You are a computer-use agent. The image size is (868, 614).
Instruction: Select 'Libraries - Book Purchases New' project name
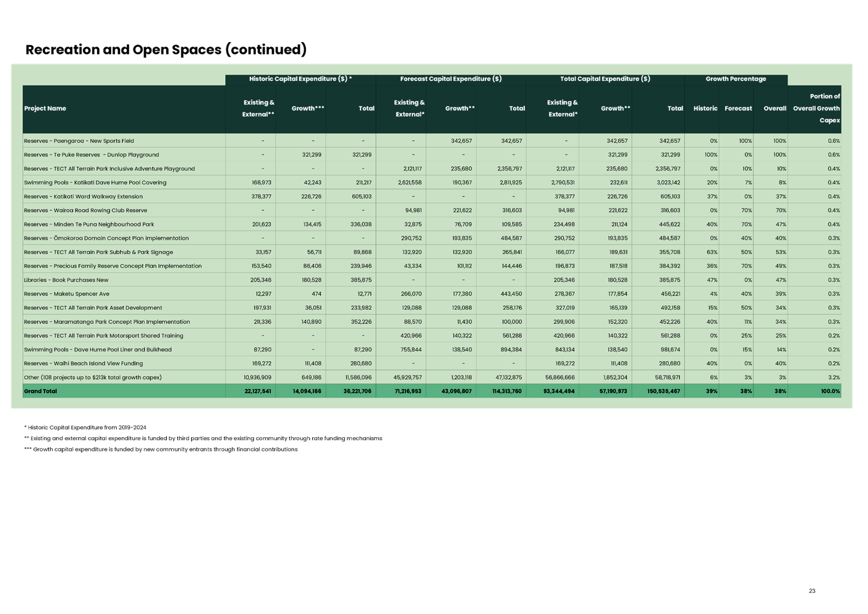coord(66,280)
